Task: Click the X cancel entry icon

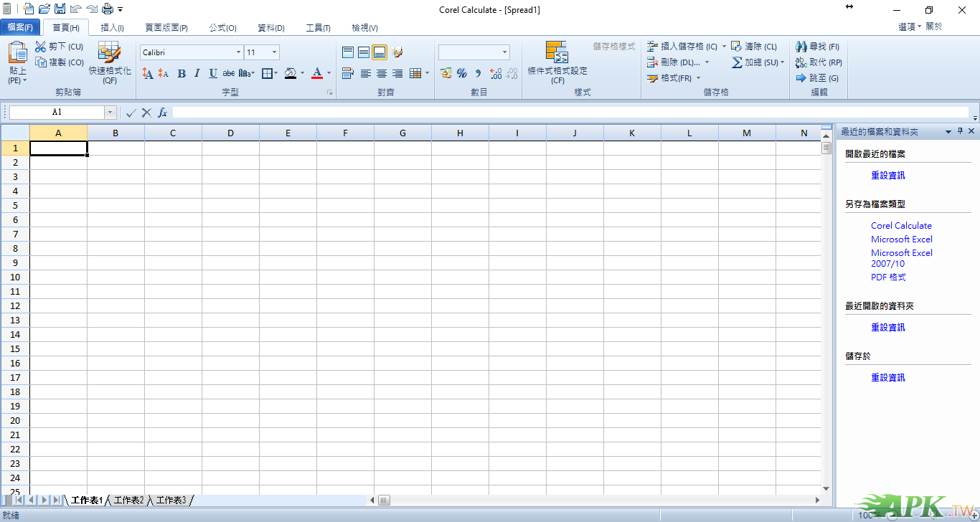Action: [146, 113]
